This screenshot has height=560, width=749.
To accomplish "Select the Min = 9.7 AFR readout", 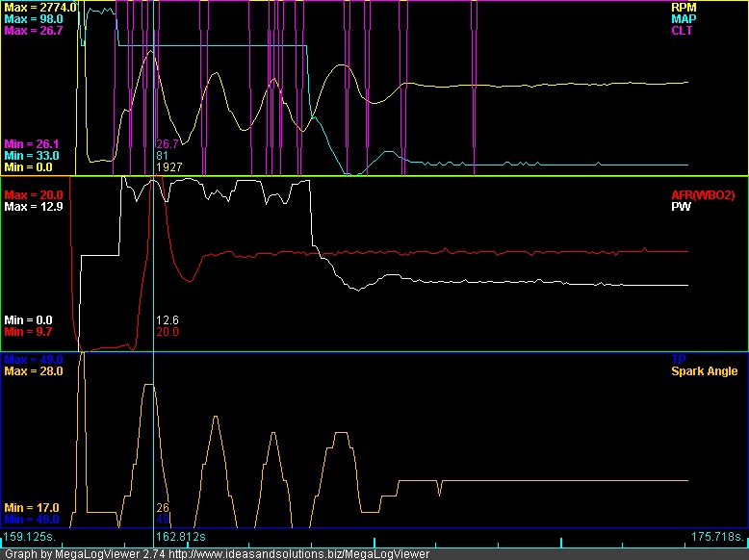I will [x=28, y=331].
